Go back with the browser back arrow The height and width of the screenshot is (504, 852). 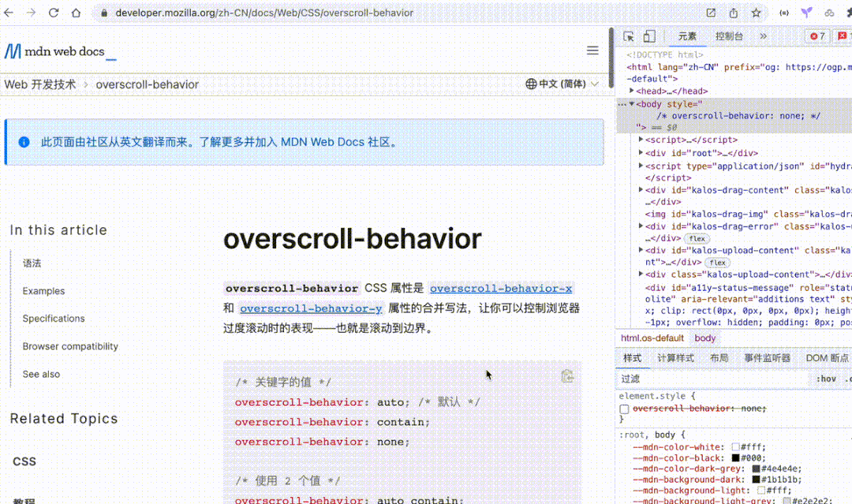(x=8, y=13)
